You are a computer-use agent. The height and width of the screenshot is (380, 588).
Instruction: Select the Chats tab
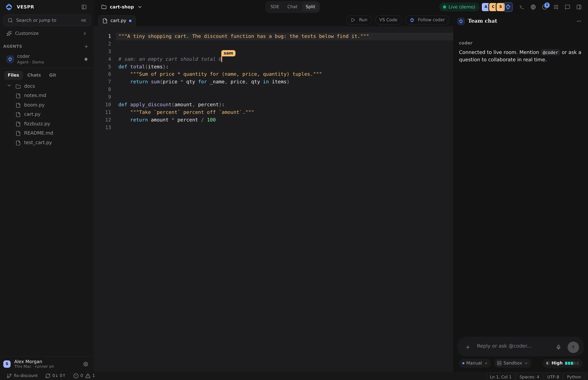(34, 75)
